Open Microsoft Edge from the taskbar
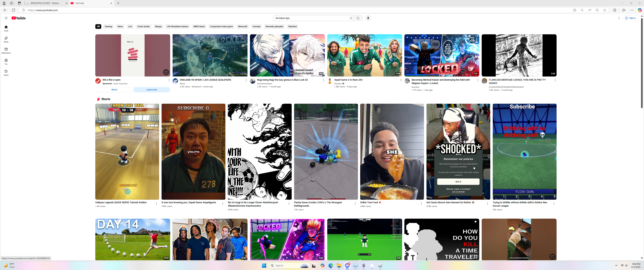This screenshot has height=270, width=644. 331,265
